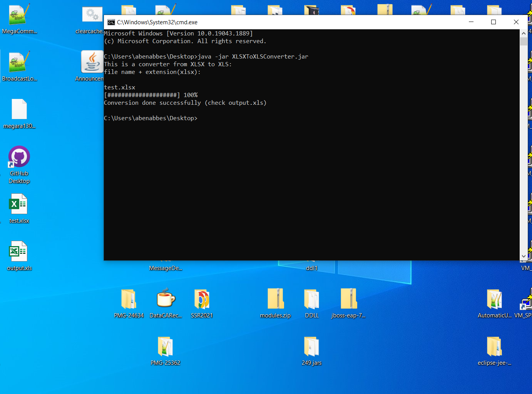This screenshot has height=394, width=532.
Task: Open the cmd.exe title bar system menu
Action: [x=111, y=22]
